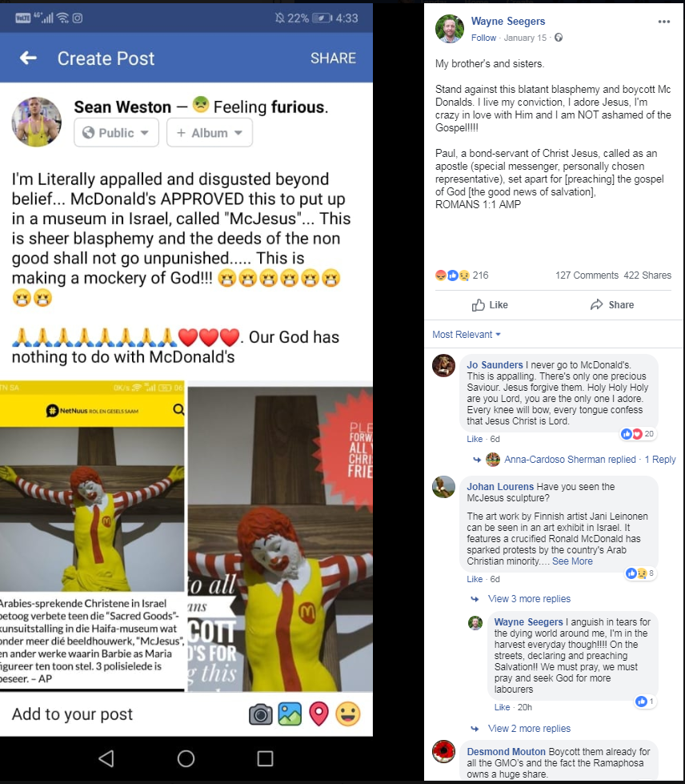This screenshot has height=784, width=685.
Task: Tap the location pin icon
Action: click(x=318, y=714)
